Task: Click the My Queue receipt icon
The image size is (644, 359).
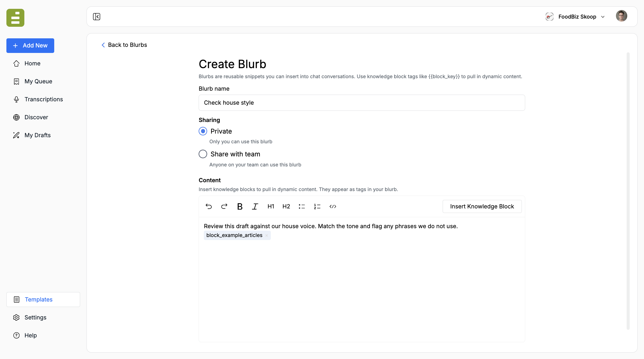Action: point(16,81)
